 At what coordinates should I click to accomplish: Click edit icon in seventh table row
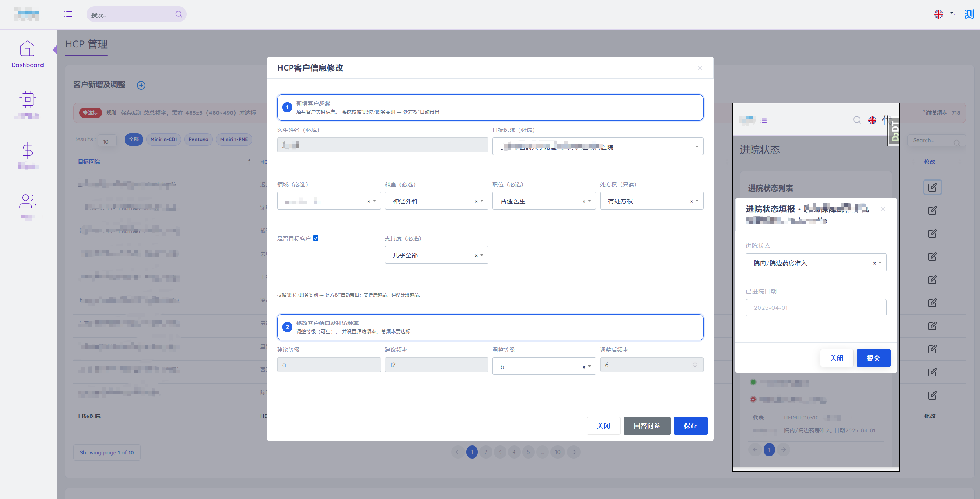933,326
